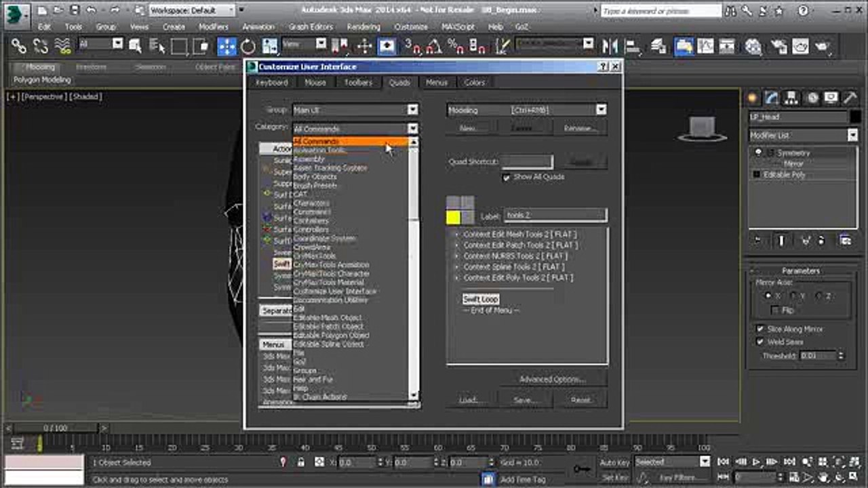The image size is (868, 488).
Task: Click the Unlink Selection icon
Action: 41,46
